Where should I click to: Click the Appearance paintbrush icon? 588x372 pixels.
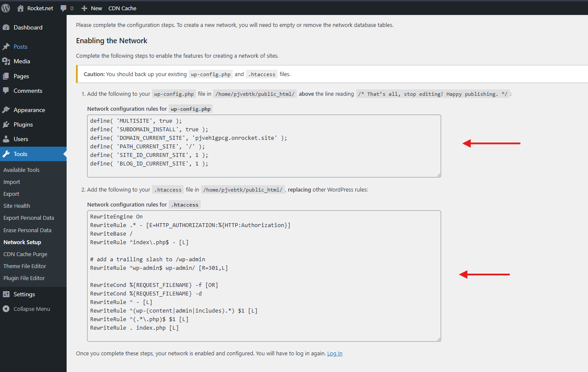[6, 110]
